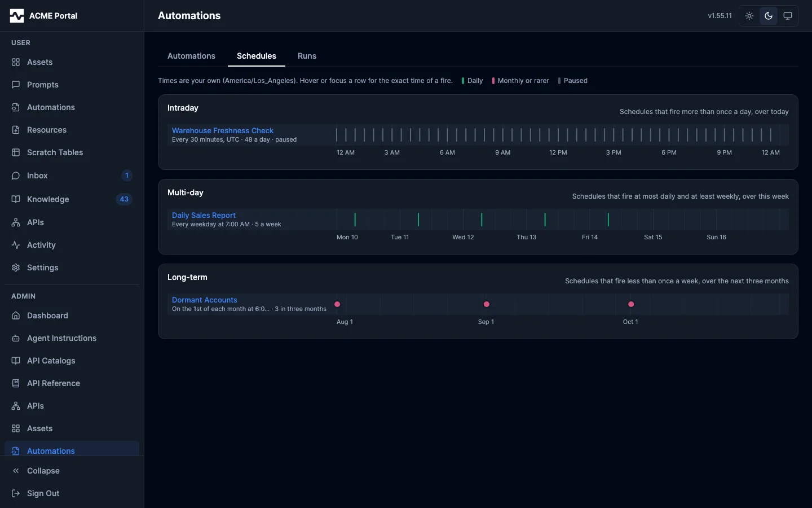
Task: Open Dormant Accounts link
Action: (205, 300)
